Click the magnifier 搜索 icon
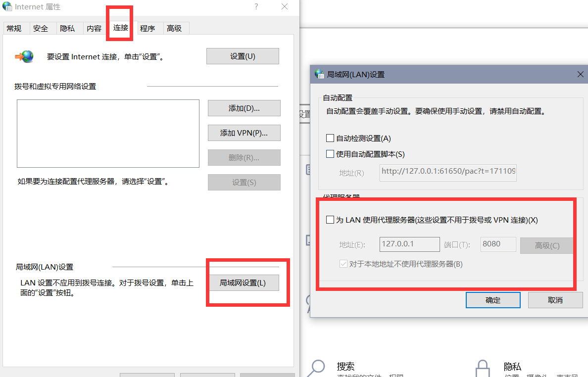The height and width of the screenshot is (377, 588). (x=316, y=368)
